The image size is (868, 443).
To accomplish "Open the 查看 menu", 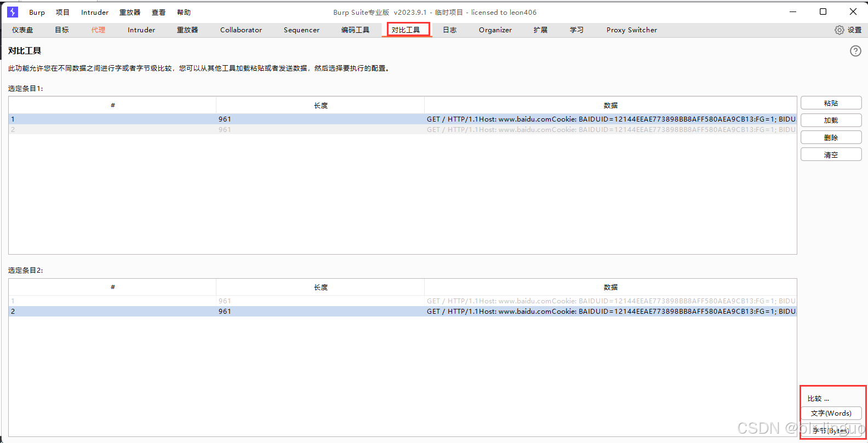I will (x=158, y=12).
